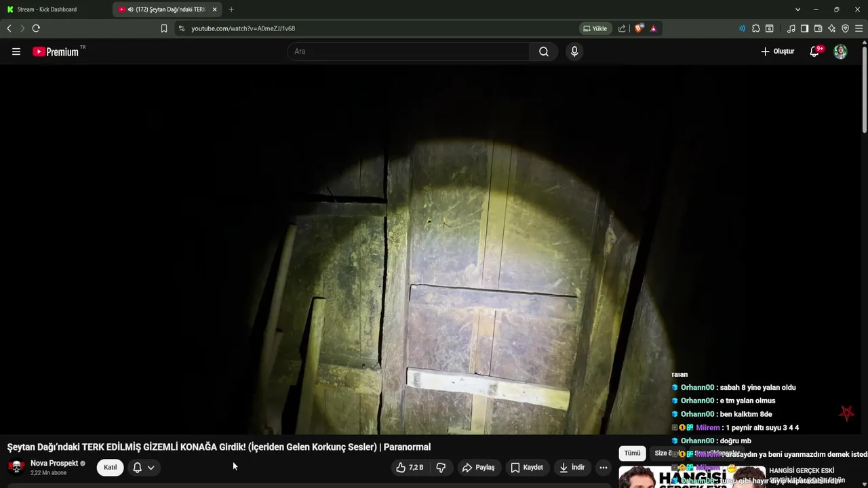Dislike the video

coord(441,467)
